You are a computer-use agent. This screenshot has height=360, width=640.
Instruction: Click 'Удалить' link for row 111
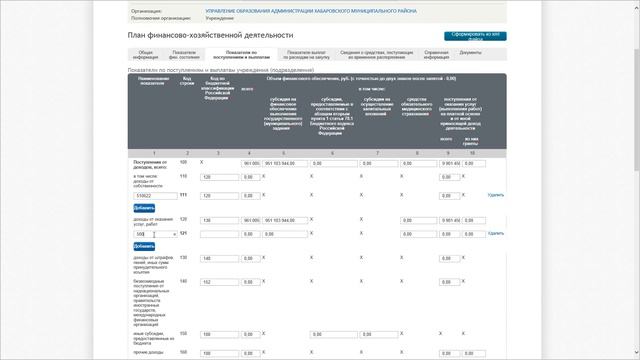coord(496,195)
